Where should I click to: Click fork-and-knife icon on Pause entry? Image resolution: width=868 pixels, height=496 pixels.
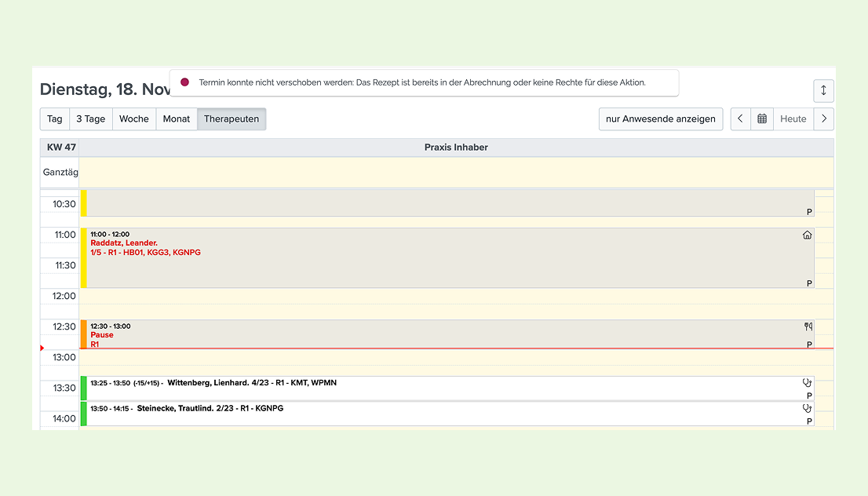coord(808,326)
